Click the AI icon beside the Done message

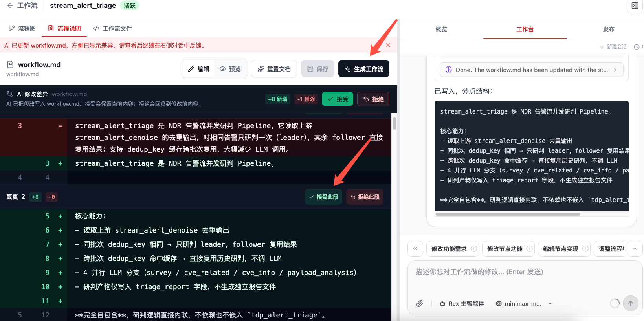[448, 70]
